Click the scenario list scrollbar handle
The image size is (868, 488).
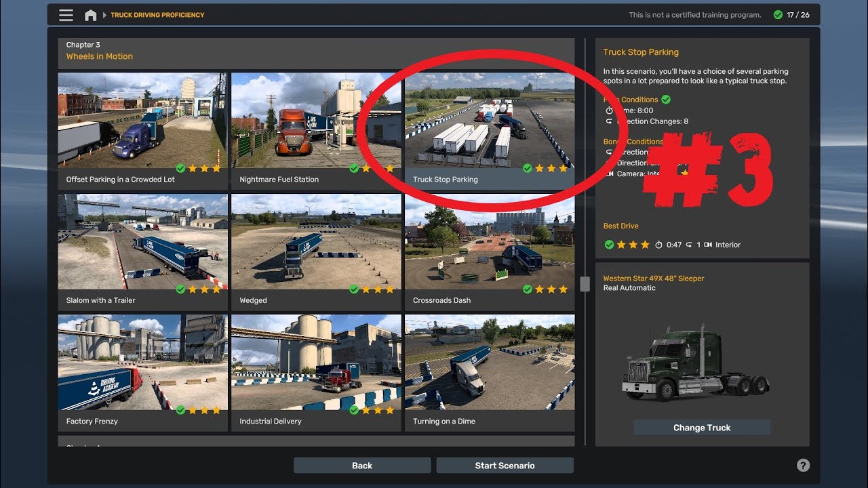coord(584,283)
